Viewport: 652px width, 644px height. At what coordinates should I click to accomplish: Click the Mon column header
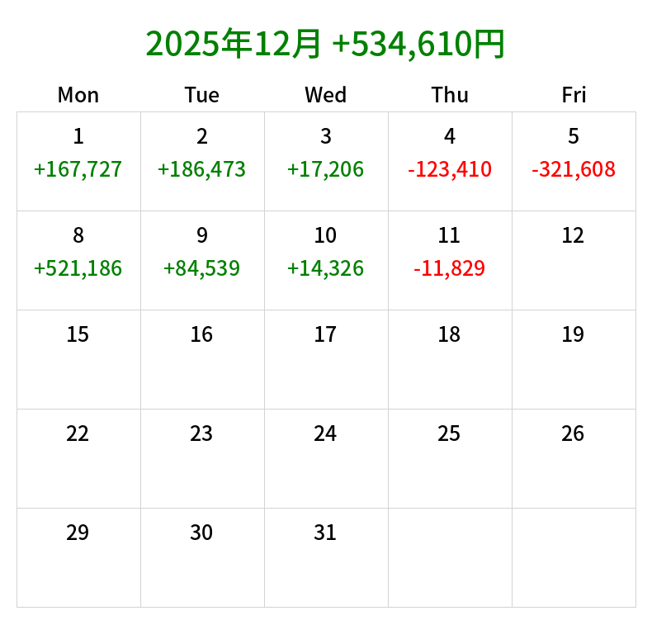tap(78, 95)
